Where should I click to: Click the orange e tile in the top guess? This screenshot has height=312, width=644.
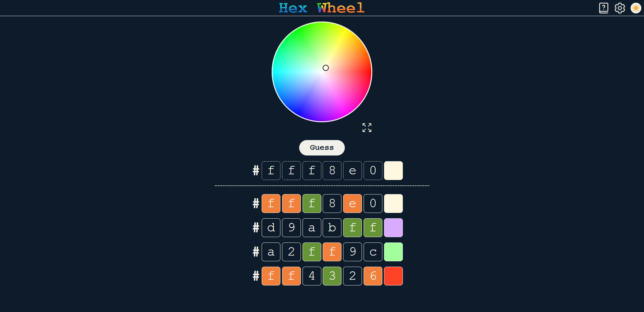pyautogui.click(x=352, y=204)
